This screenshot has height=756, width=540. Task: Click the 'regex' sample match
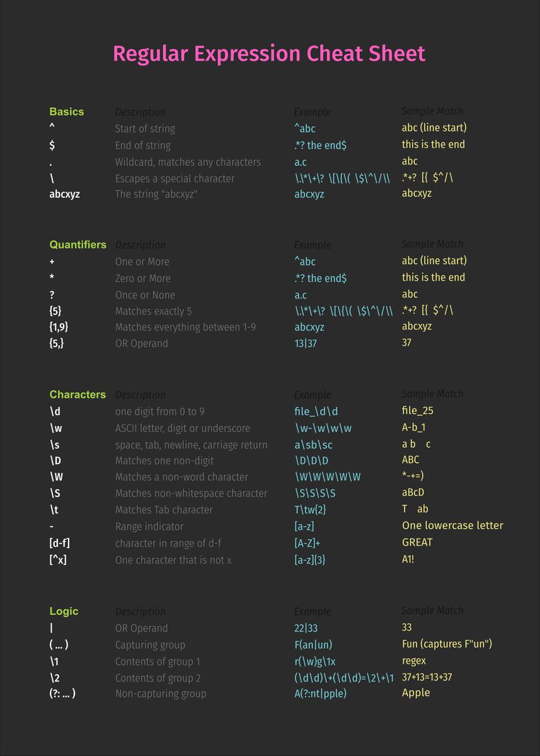pos(414,661)
